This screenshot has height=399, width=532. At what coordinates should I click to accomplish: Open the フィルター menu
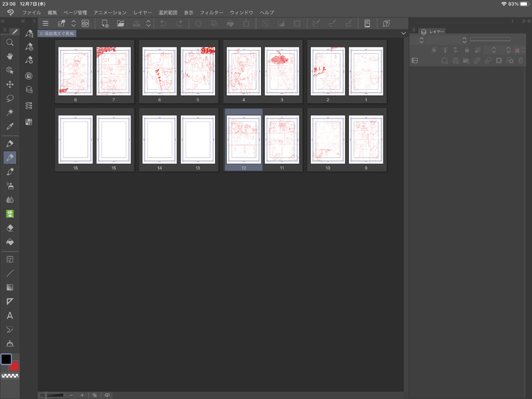211,13
